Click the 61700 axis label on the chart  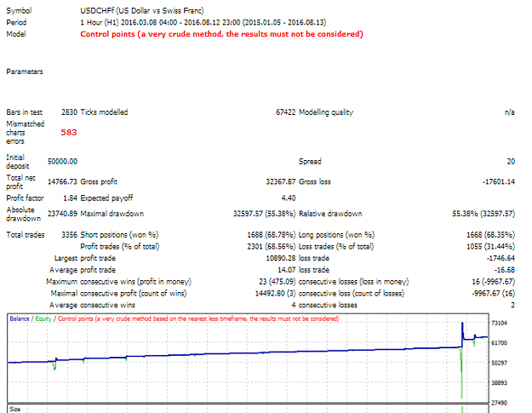[499, 343]
